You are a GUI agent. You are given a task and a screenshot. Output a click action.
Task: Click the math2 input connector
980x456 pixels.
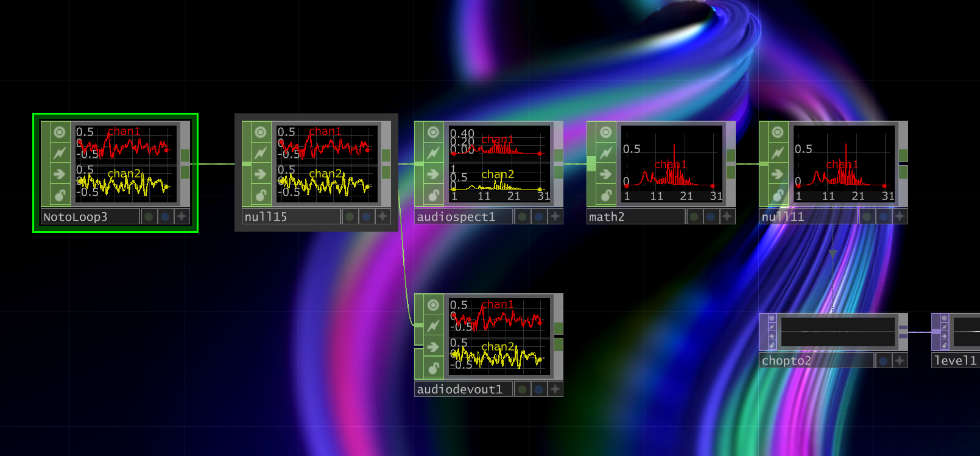[591, 163]
